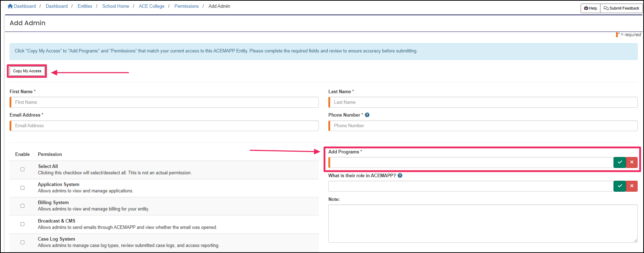
Task: Enable the Application System permission
Action: point(22,188)
